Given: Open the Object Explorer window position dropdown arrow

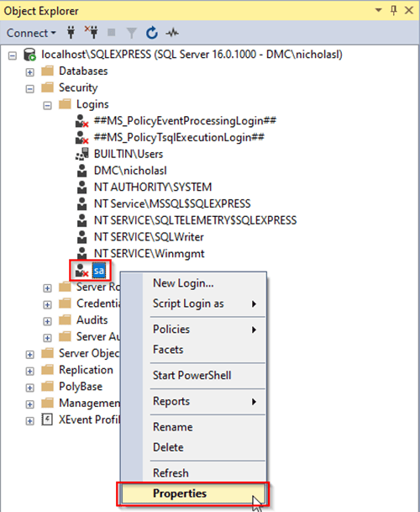Looking at the screenshot, I should 378,10.
